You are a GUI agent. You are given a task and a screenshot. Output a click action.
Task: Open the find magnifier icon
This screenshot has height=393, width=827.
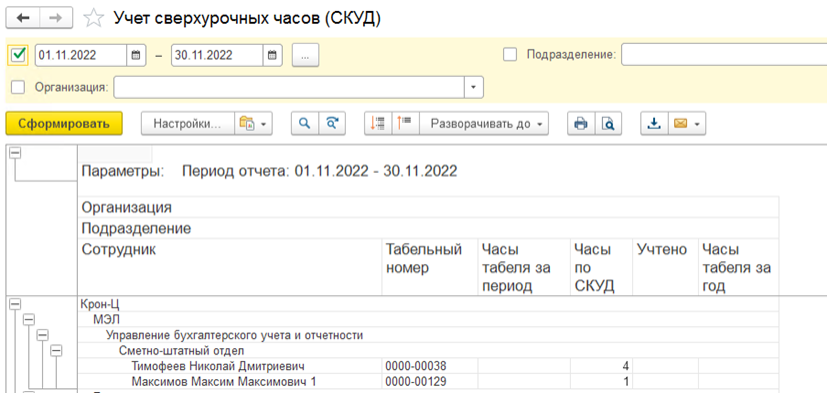(x=304, y=123)
